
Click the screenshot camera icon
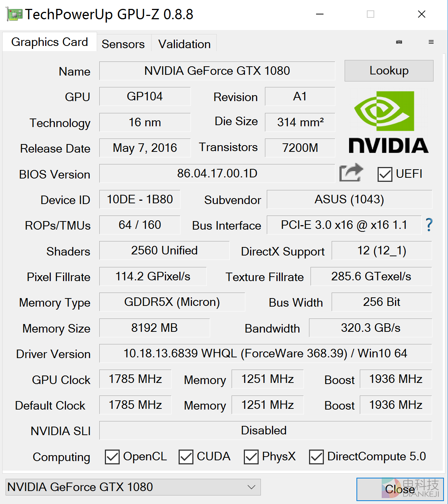click(x=399, y=42)
